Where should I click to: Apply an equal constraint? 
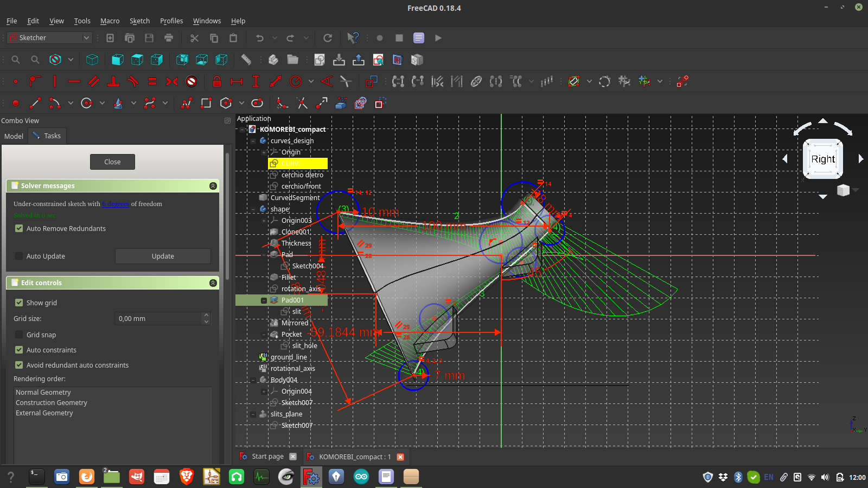[x=152, y=81]
